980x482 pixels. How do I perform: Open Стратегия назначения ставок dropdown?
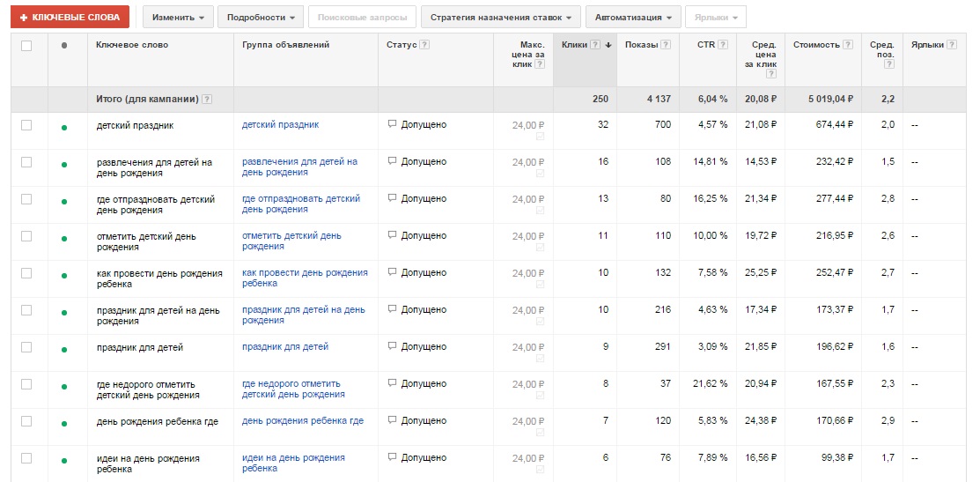pos(501,17)
